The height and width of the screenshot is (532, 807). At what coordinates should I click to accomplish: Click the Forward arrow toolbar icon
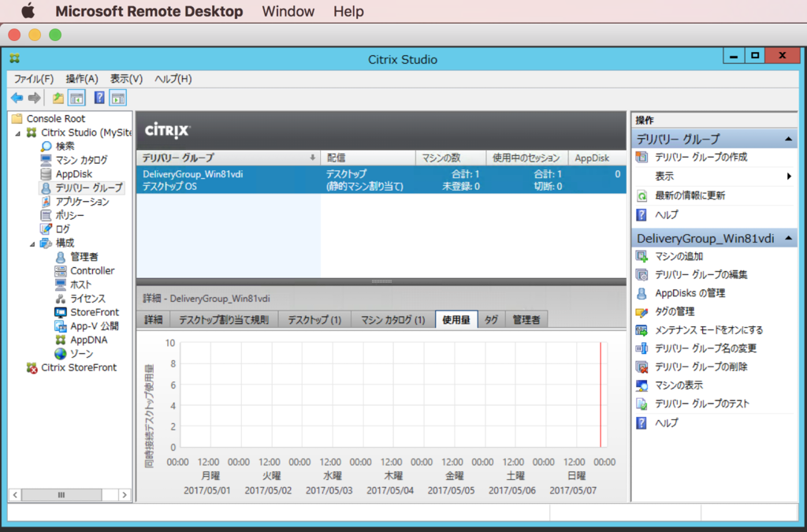[x=35, y=98]
